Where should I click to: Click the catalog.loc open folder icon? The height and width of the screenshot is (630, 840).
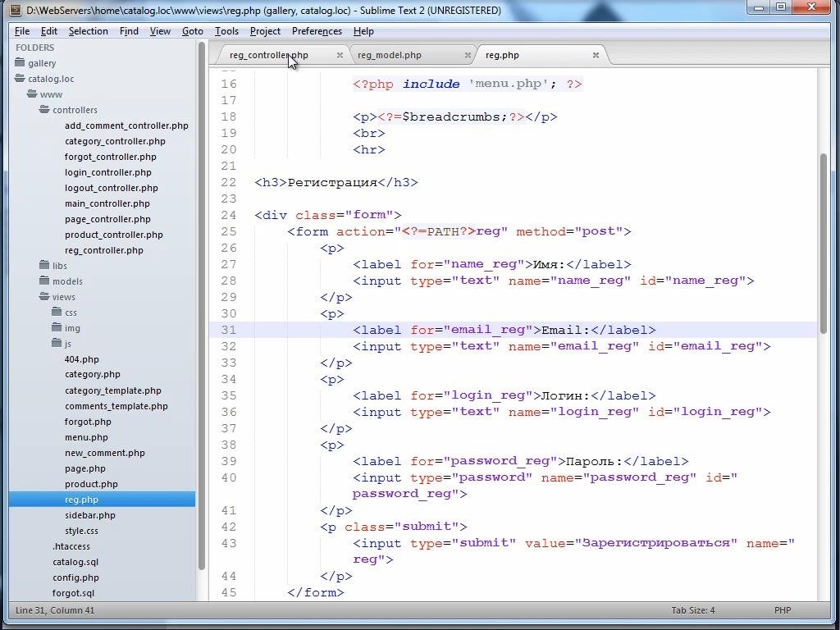point(20,78)
